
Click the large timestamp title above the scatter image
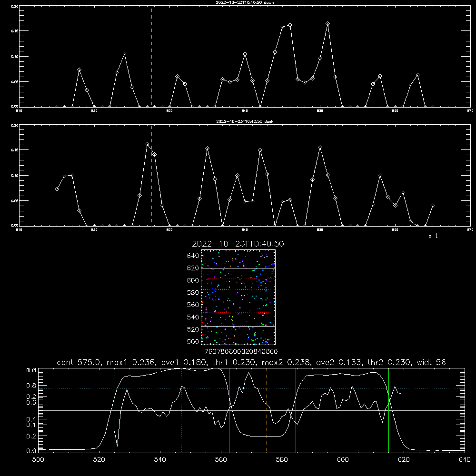pos(238,244)
